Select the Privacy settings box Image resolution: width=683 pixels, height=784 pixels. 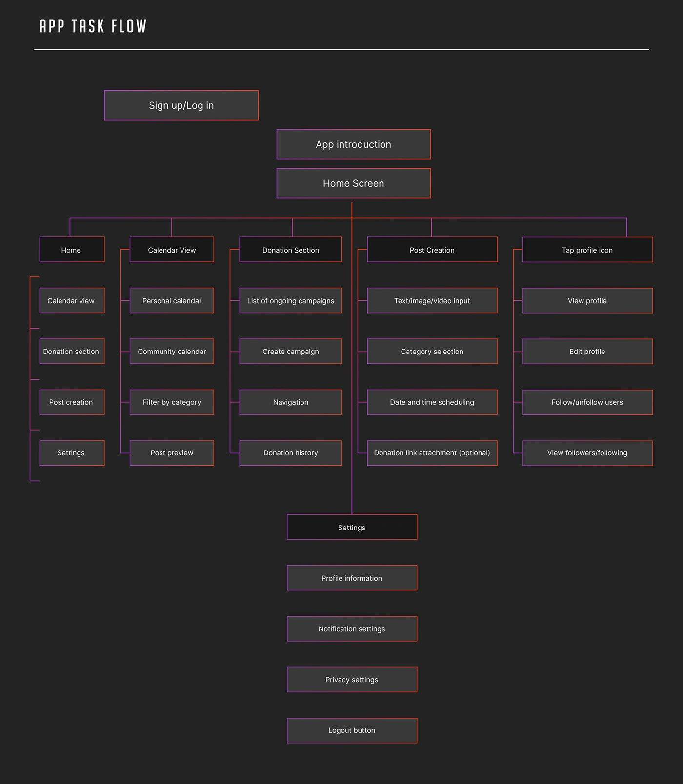click(x=352, y=679)
